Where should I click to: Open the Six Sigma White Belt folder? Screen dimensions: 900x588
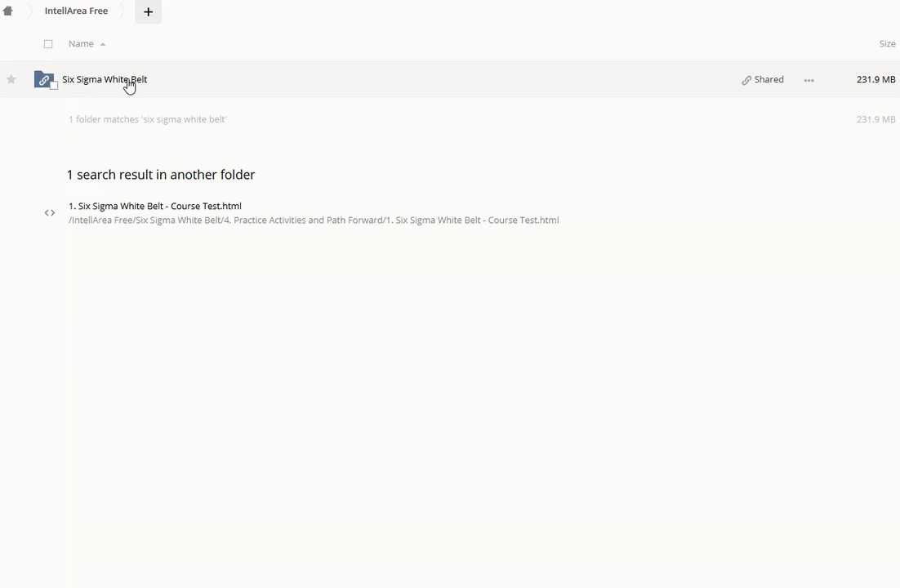pos(105,79)
